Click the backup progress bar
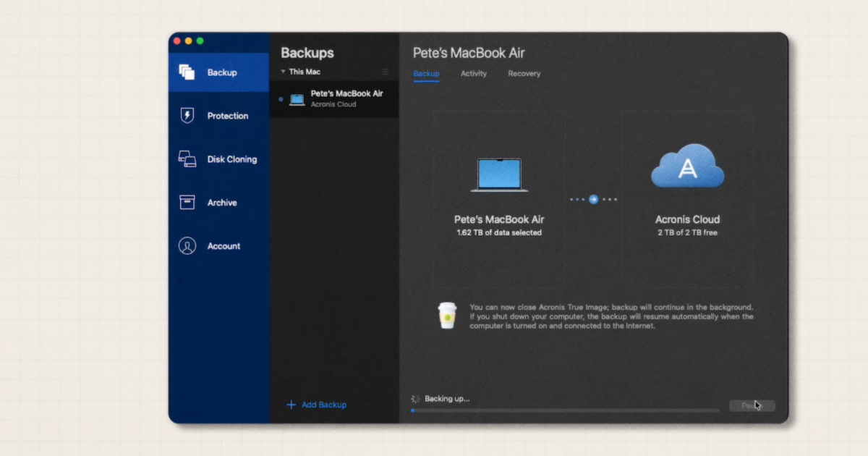 pos(565,410)
